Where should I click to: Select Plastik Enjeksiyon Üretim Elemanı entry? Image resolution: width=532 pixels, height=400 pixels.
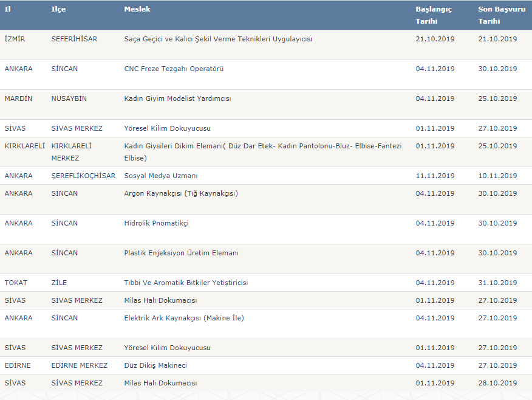[181, 253]
